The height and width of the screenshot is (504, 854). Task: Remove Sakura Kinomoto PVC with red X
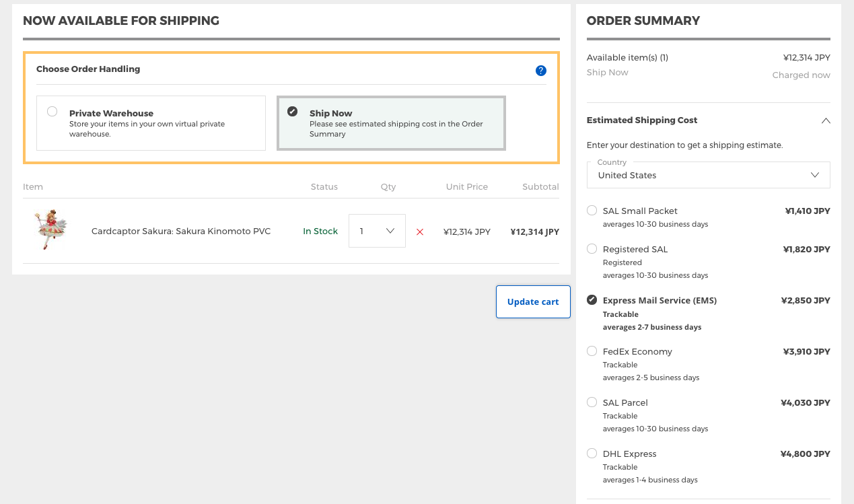(420, 231)
